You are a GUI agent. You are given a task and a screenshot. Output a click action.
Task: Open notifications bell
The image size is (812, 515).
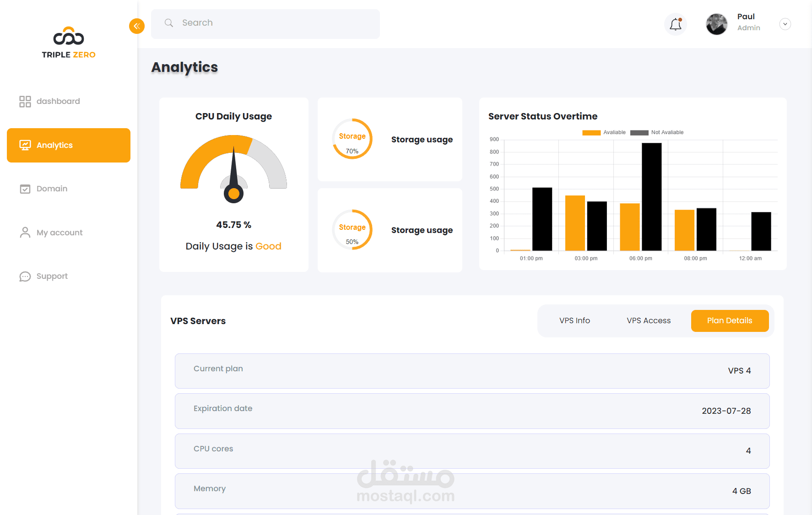point(676,24)
